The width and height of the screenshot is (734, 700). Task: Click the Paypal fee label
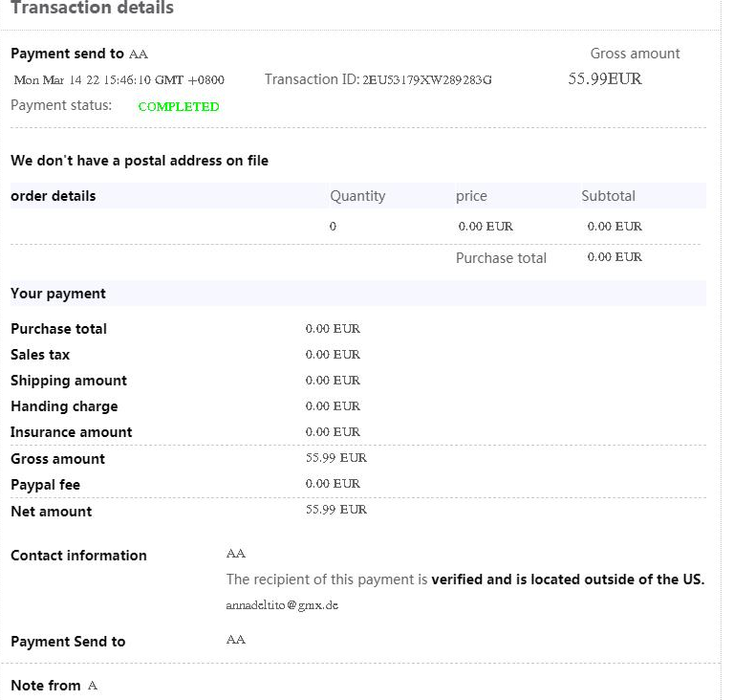[x=45, y=485]
